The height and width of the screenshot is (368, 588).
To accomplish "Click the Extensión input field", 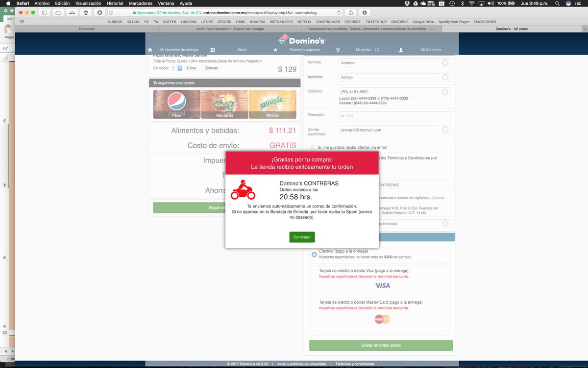I will [395, 115].
